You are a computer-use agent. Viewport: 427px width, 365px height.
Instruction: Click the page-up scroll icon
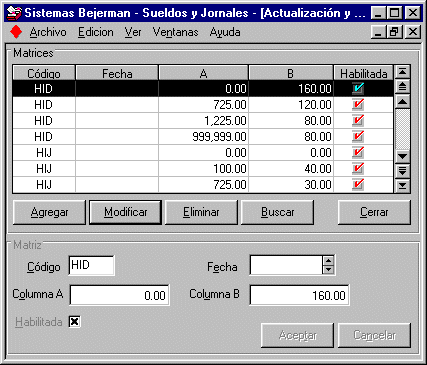[402, 87]
